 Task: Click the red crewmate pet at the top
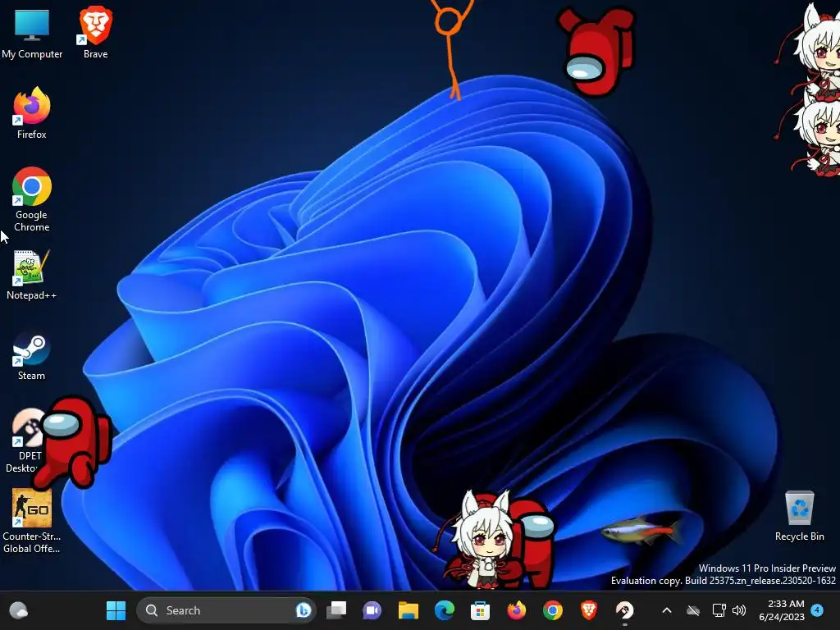coord(596,52)
